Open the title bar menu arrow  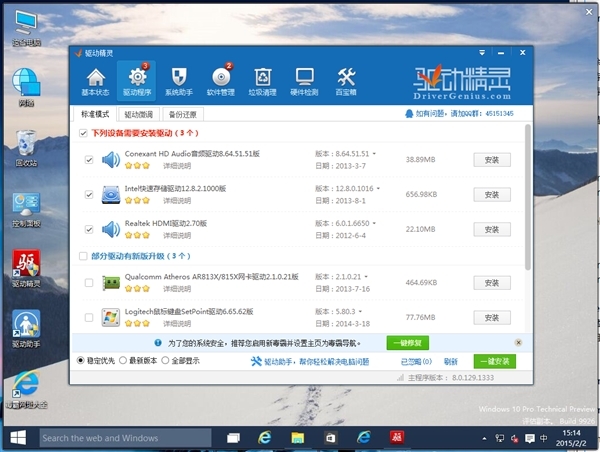click(x=482, y=53)
